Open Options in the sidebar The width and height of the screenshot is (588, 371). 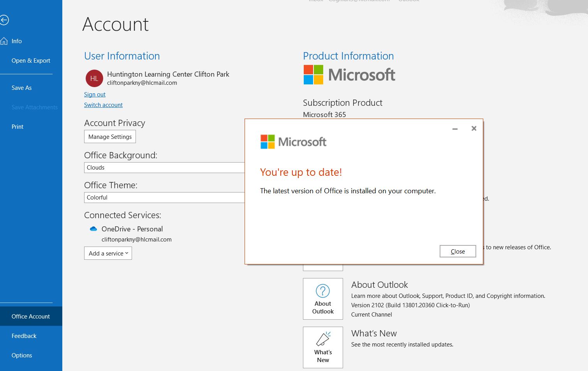coord(31,355)
